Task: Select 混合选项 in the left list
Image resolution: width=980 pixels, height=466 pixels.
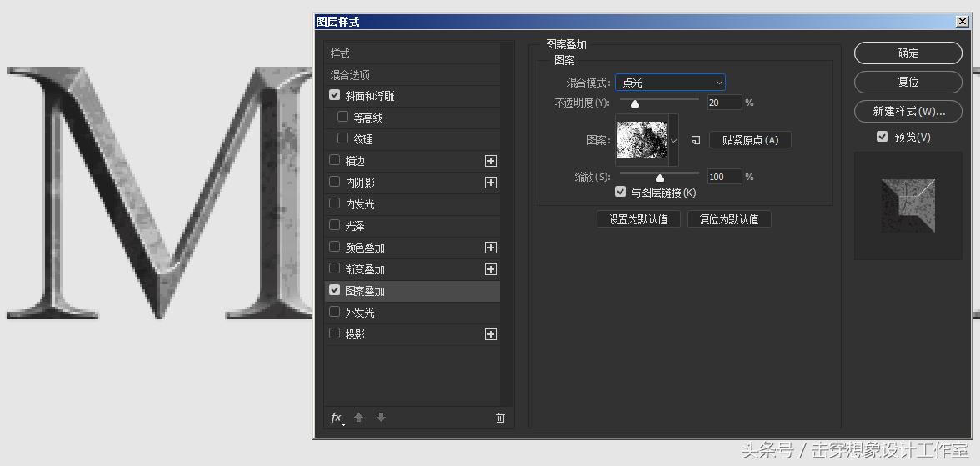Action: coord(412,75)
